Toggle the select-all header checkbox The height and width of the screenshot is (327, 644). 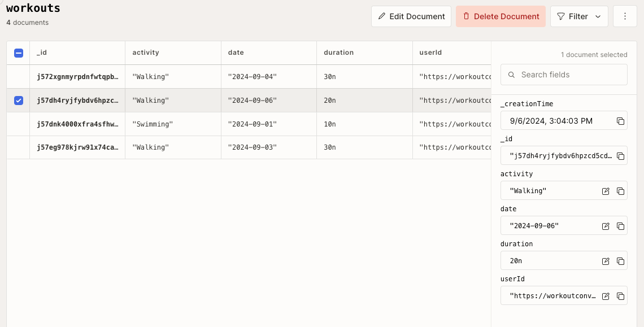tap(19, 53)
